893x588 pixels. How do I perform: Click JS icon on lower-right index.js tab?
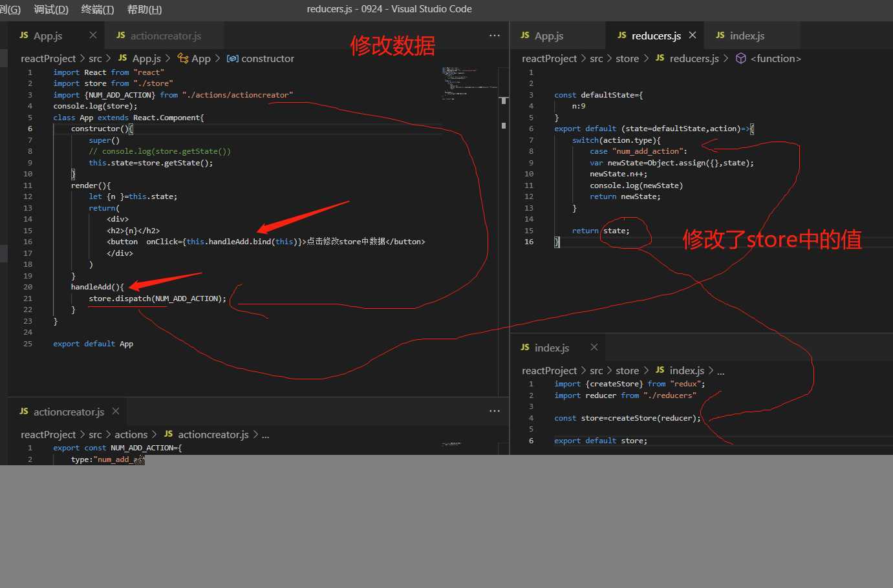coord(525,348)
